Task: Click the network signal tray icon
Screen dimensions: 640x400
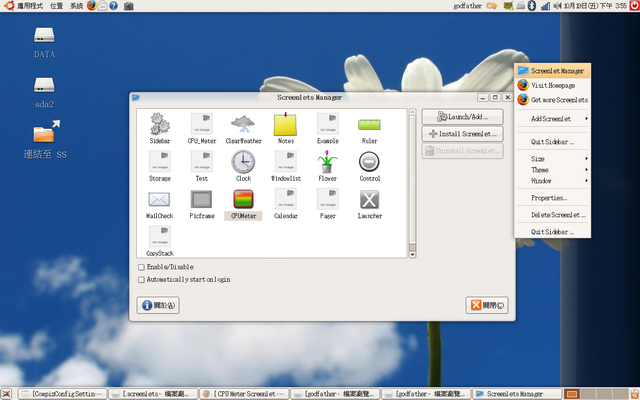Action: pos(545,6)
